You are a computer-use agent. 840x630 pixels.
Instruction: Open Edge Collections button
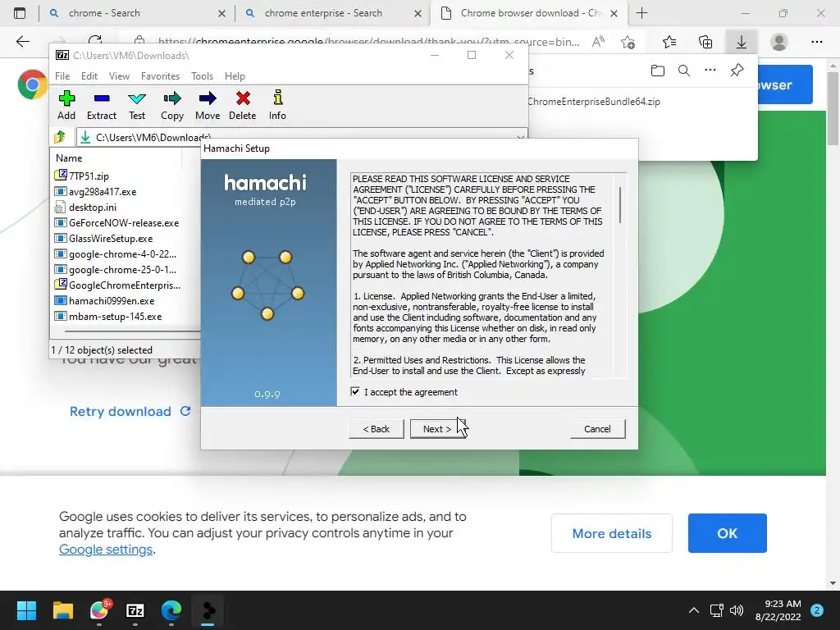click(705, 42)
